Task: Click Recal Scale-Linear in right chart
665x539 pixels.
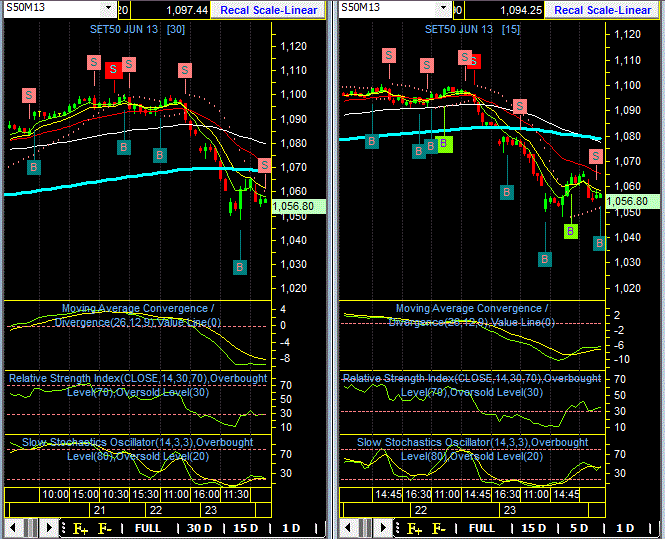Action: tap(603, 10)
